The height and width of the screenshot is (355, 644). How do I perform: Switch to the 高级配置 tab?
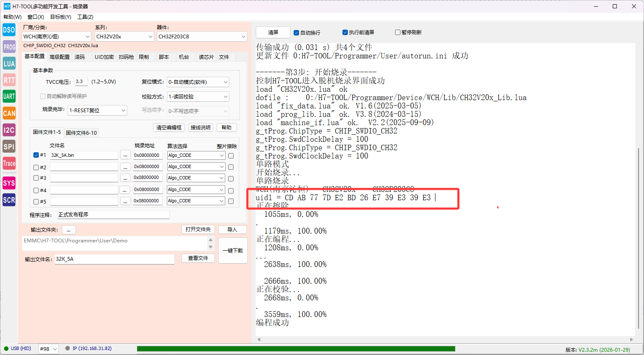60,57
